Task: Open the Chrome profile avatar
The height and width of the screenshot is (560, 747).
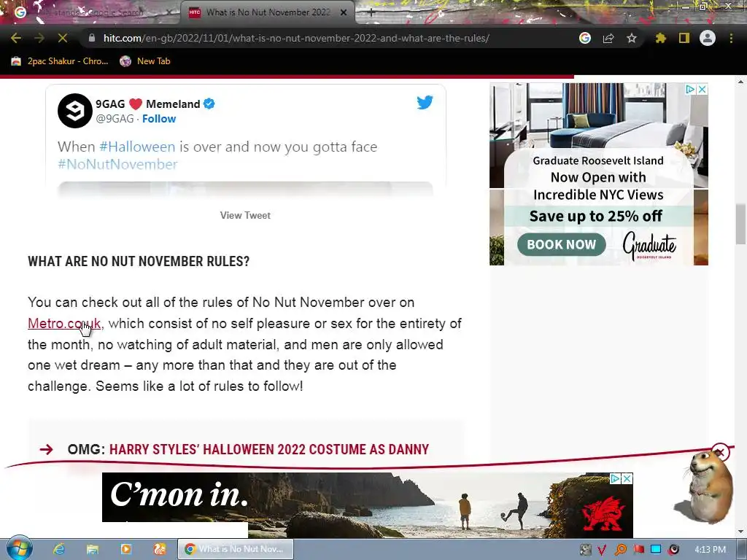Action: coord(708,38)
